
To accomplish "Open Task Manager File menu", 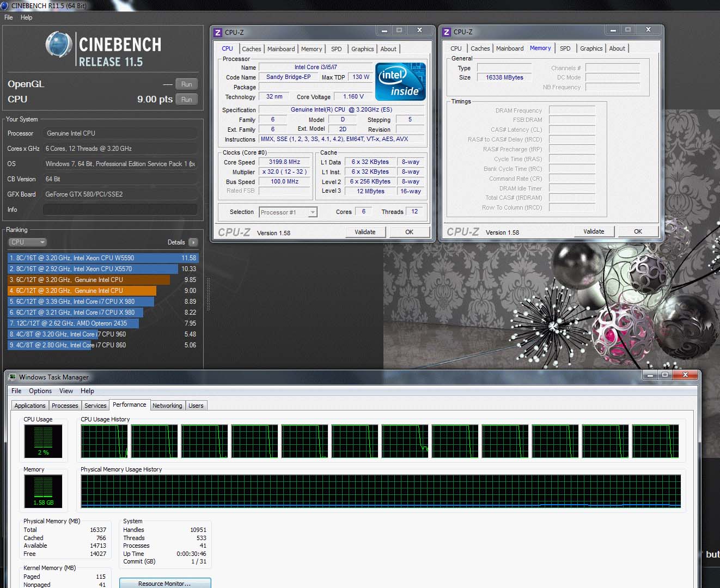I will 16,391.
